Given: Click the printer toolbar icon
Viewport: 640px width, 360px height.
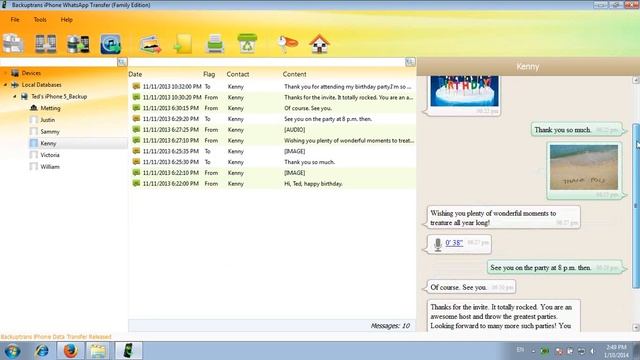Looking at the screenshot, I should 215,44.
